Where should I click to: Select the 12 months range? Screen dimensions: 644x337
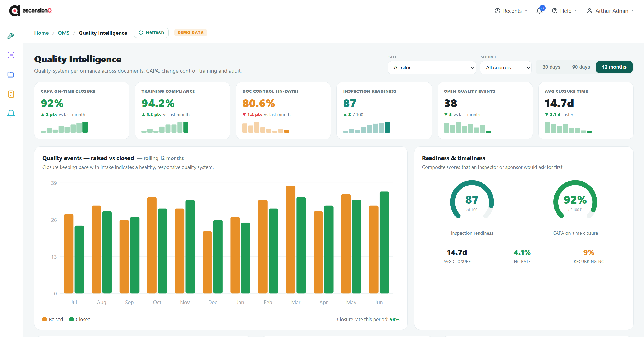click(x=614, y=67)
